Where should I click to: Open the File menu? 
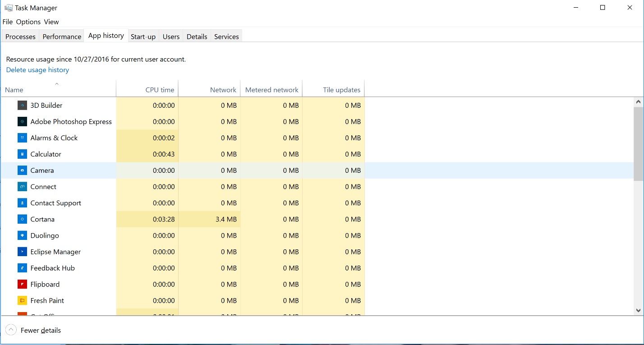(8, 22)
